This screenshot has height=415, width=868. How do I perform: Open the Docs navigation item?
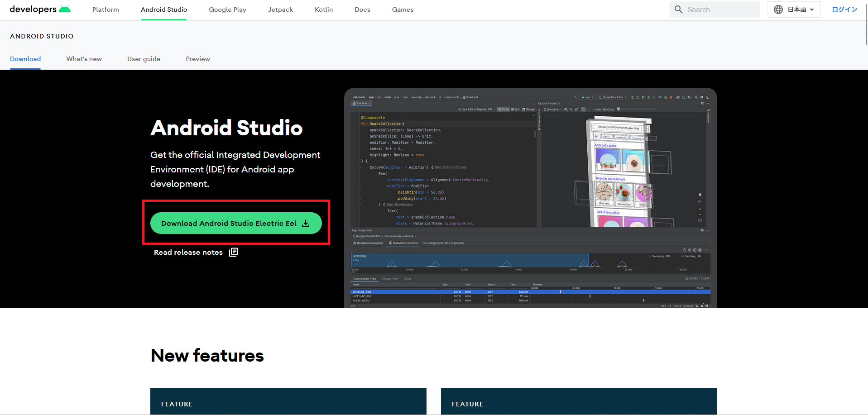click(x=362, y=10)
